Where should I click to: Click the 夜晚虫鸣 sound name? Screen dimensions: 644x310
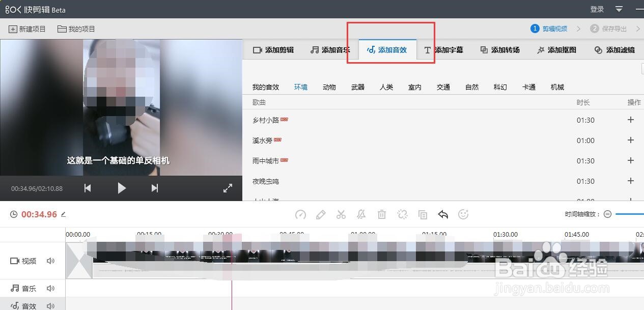click(266, 181)
